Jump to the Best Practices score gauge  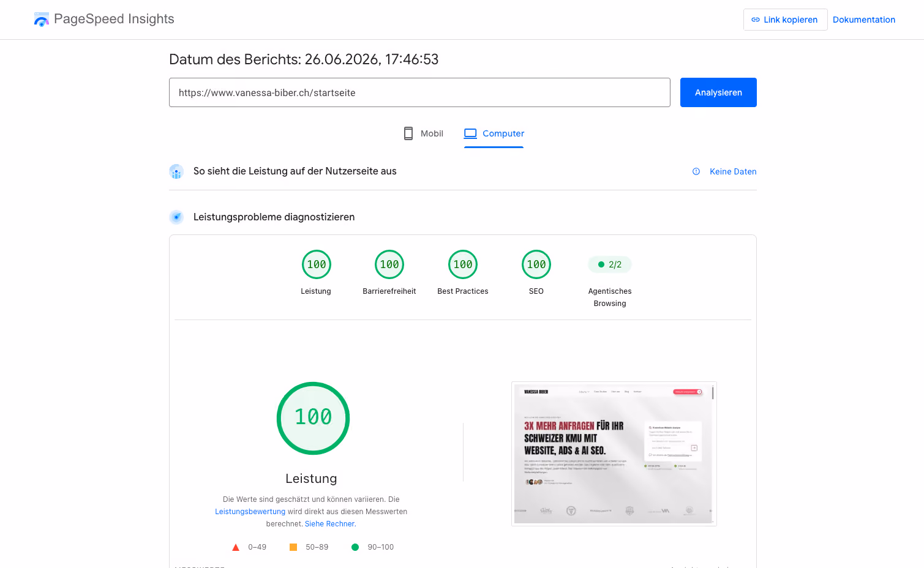463,264
